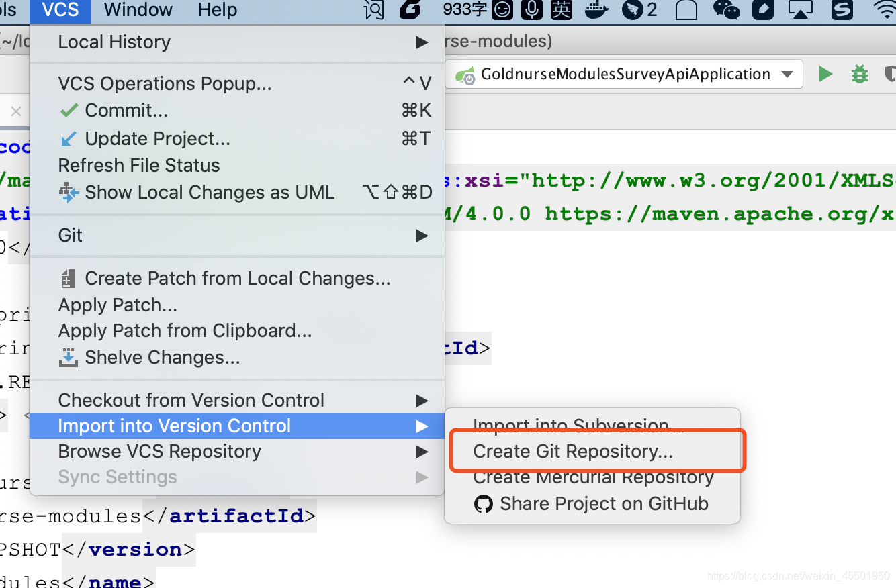Click the artifactId closing tag text
This screenshot has height=588, width=896.
point(229,516)
